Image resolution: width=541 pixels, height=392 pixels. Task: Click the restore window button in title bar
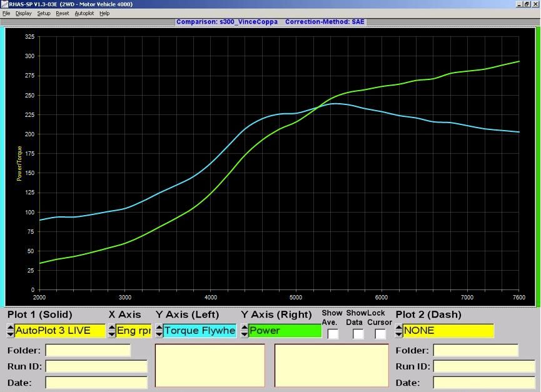527,4
